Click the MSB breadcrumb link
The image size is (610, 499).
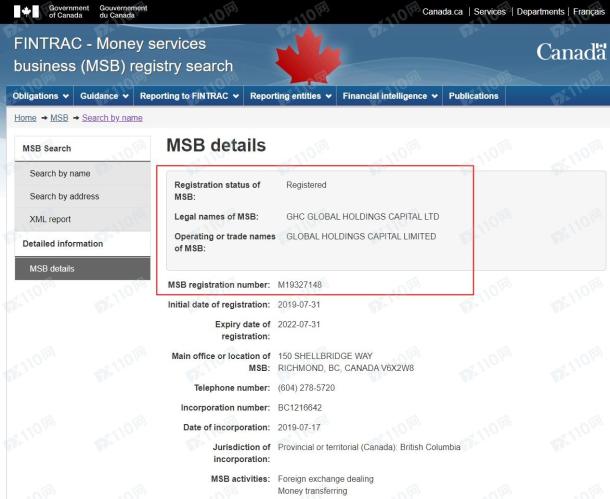click(x=59, y=118)
